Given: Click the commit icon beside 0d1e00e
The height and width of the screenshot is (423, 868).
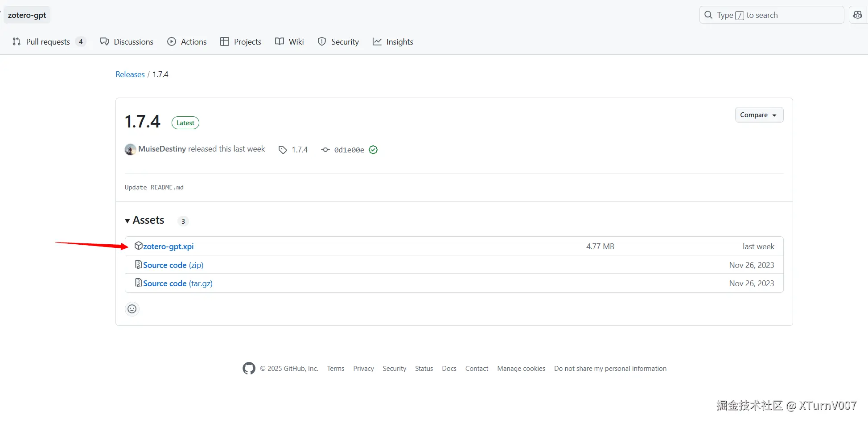Looking at the screenshot, I should coord(325,150).
